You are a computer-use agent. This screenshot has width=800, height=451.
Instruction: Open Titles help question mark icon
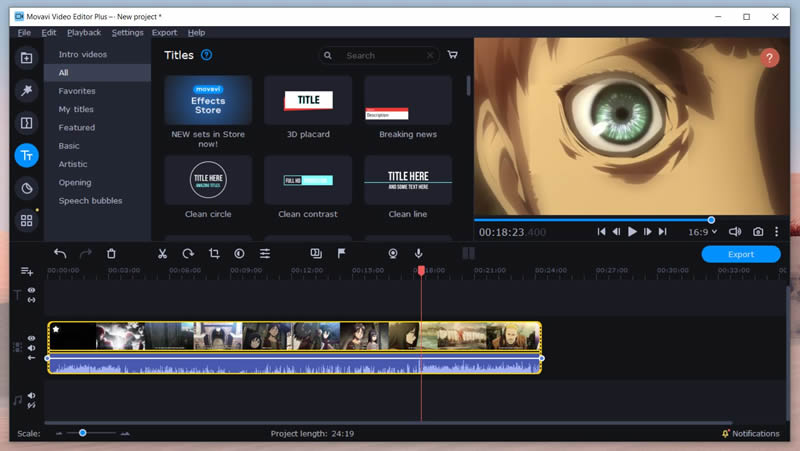tap(207, 55)
